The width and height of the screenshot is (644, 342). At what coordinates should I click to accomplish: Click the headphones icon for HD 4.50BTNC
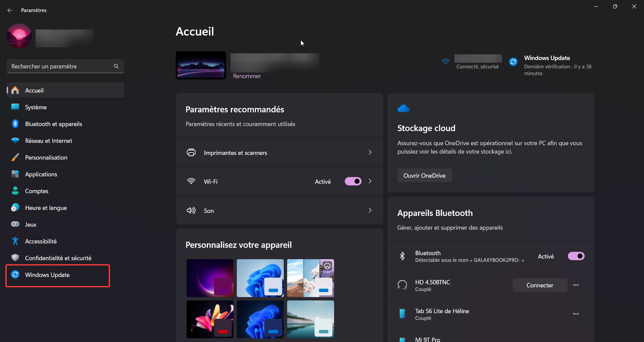402,285
